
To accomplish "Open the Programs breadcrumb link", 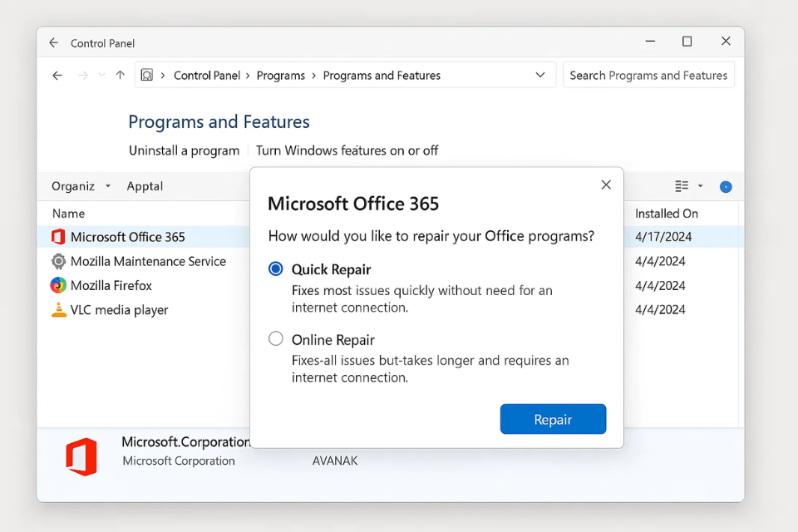I will coord(281,75).
